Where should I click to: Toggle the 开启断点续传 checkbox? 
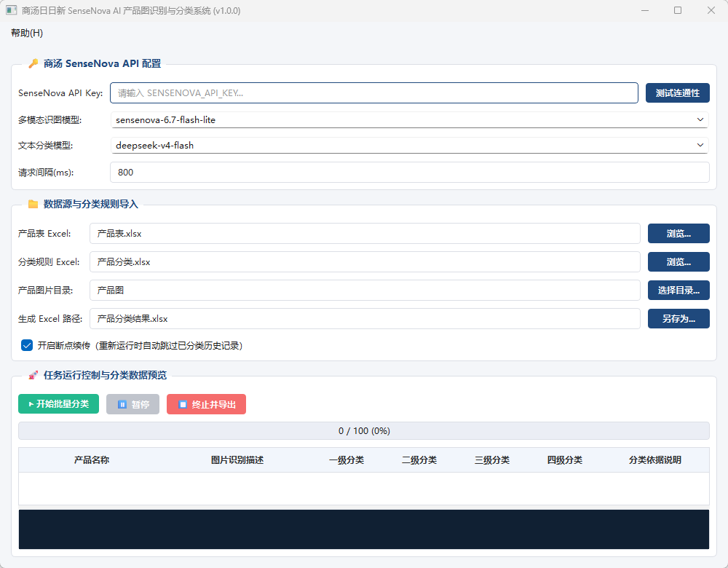coord(27,345)
